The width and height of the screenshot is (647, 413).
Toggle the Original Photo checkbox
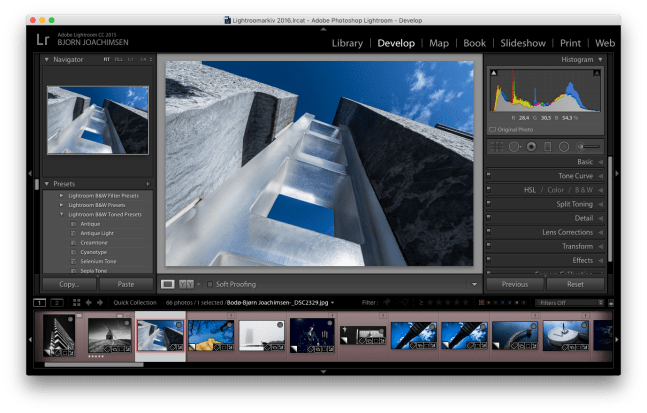tap(492, 129)
